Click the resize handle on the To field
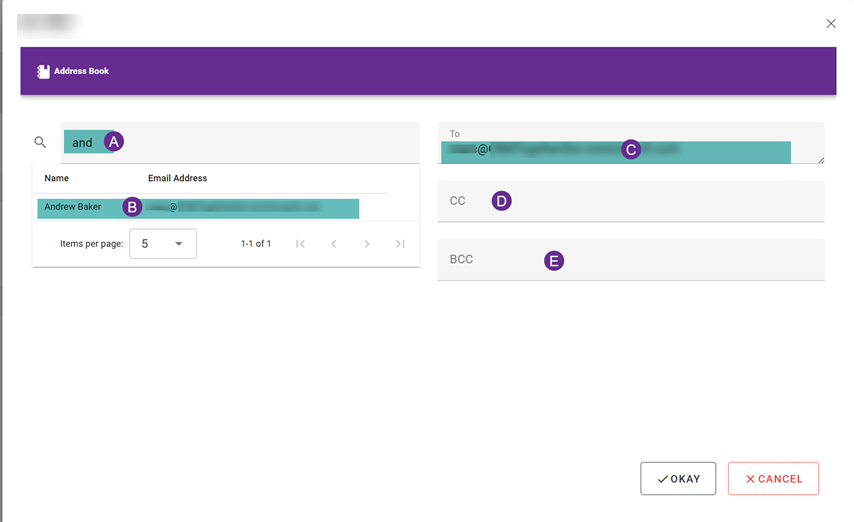854x522 pixels. pos(820,160)
